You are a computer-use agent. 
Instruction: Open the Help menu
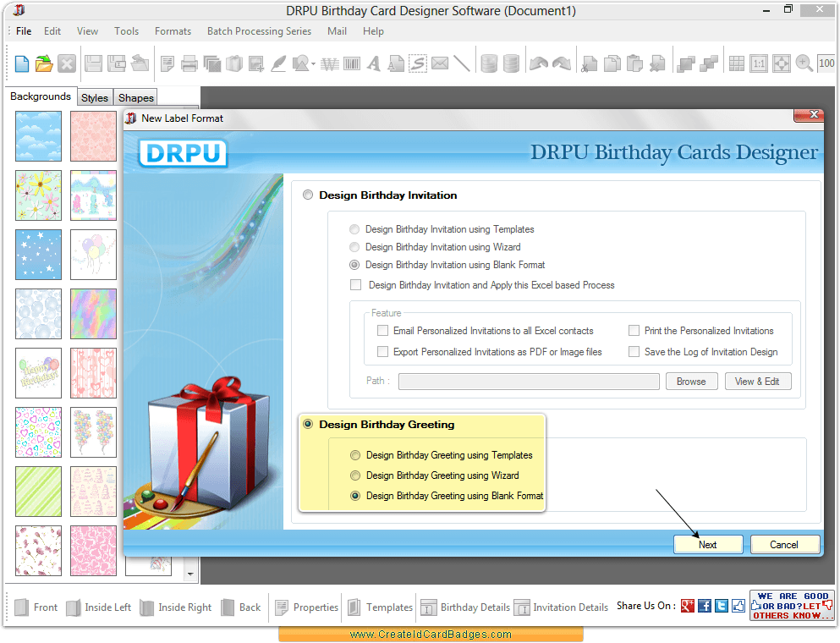[373, 31]
